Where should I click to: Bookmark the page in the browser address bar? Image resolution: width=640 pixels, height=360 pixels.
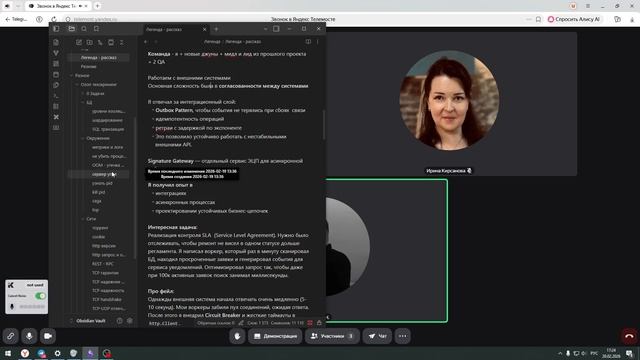538,19
